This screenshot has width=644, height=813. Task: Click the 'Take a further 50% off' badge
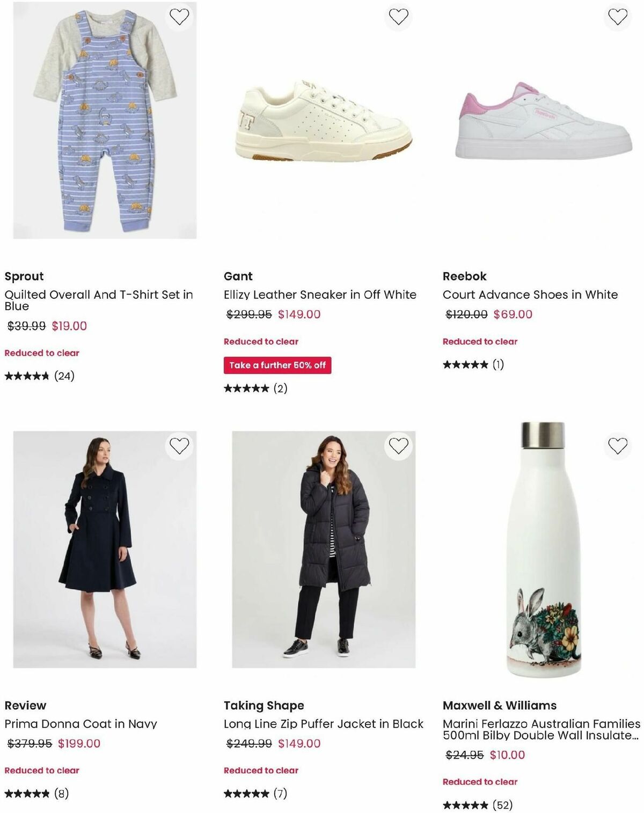(277, 364)
